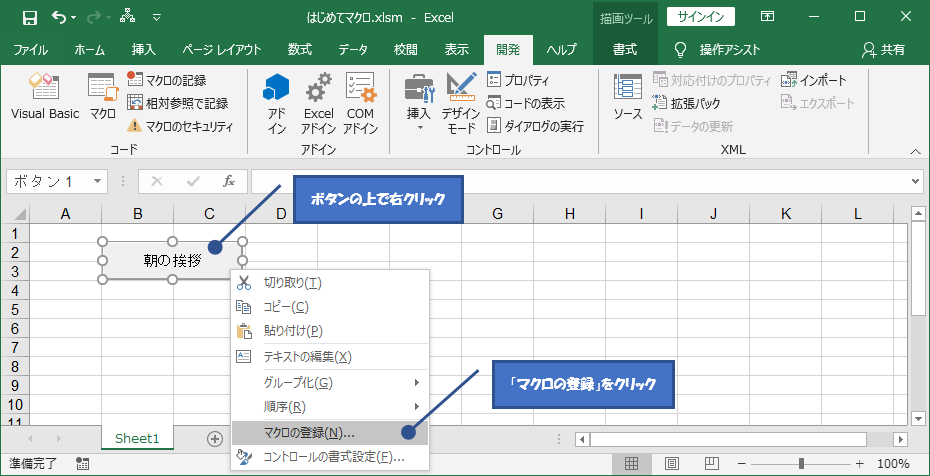930x476 pixels.
Task: Choose テキストの編集(X) from the context menu
Action: coord(329,357)
